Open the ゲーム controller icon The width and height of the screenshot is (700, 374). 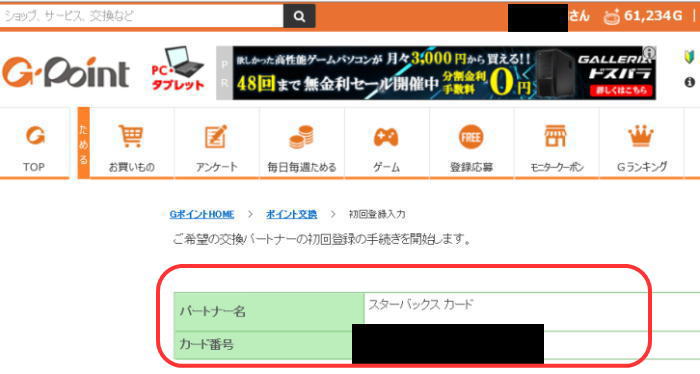coord(386,137)
